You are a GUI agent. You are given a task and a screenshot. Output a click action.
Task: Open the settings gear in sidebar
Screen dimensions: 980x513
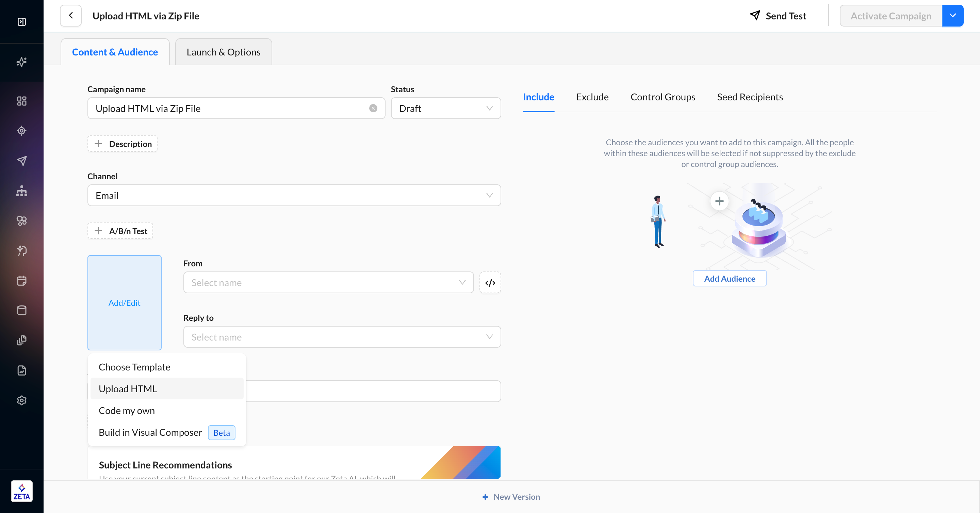tap(22, 400)
